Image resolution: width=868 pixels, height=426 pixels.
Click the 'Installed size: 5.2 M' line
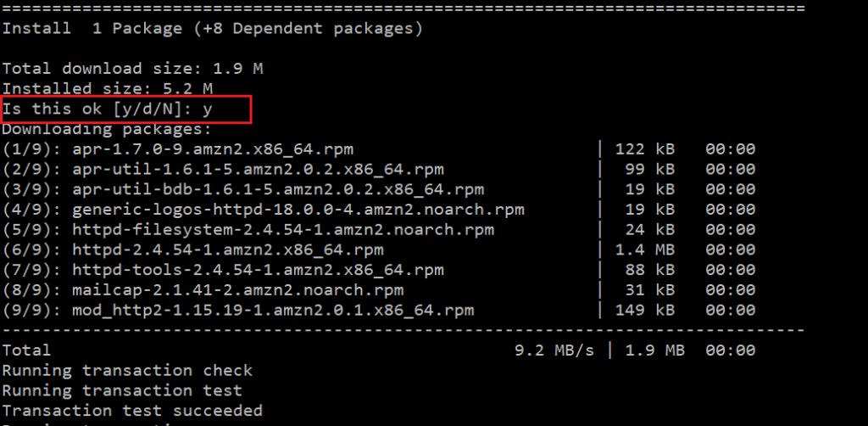(108, 88)
